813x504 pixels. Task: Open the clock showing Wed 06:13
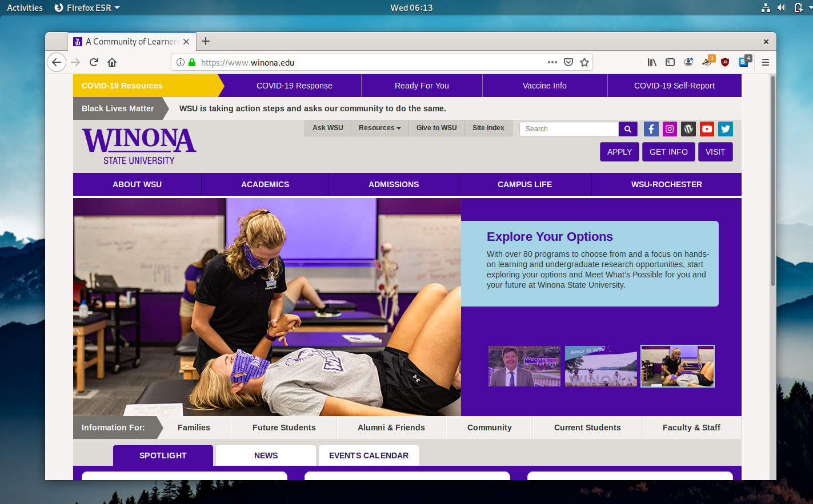[411, 7]
